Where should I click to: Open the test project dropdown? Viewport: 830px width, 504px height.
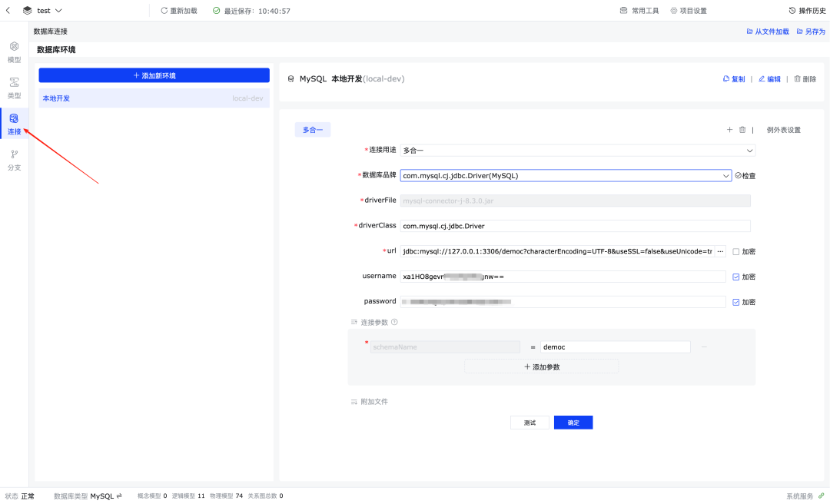point(50,11)
